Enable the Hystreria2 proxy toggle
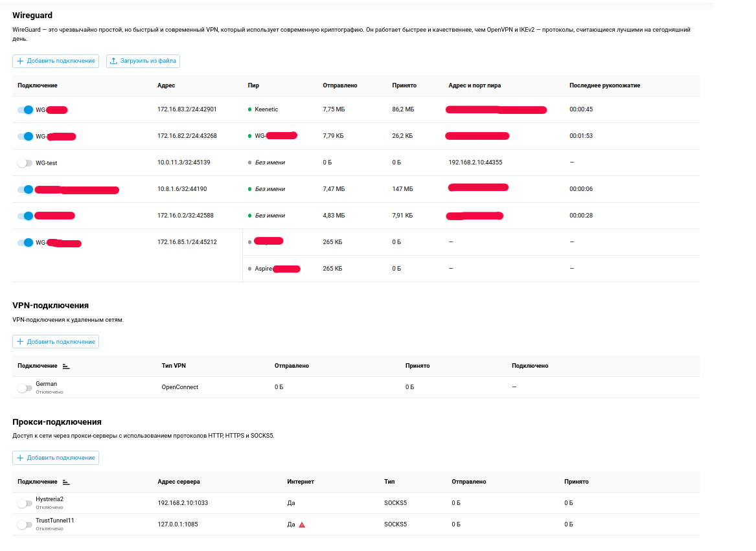This screenshot has width=756, height=551. click(x=25, y=503)
